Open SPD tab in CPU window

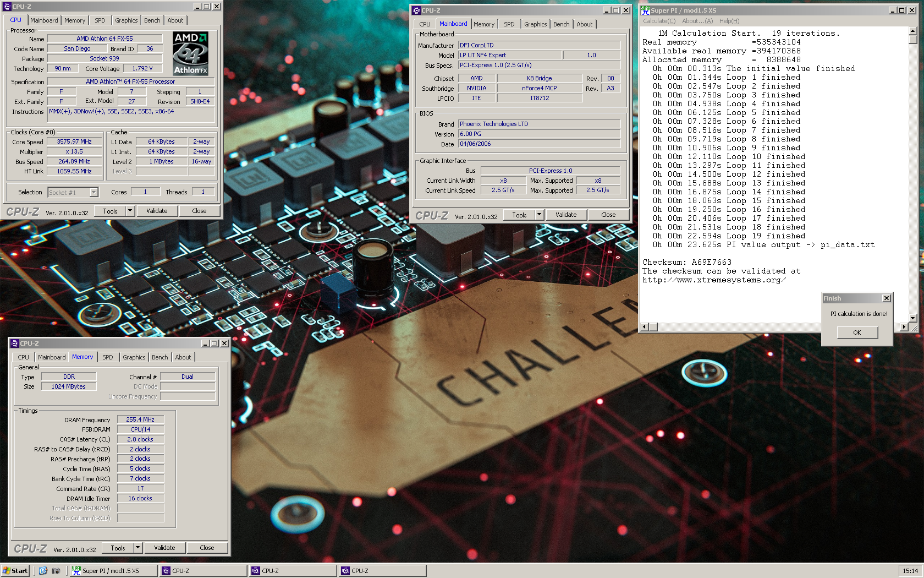100,20
